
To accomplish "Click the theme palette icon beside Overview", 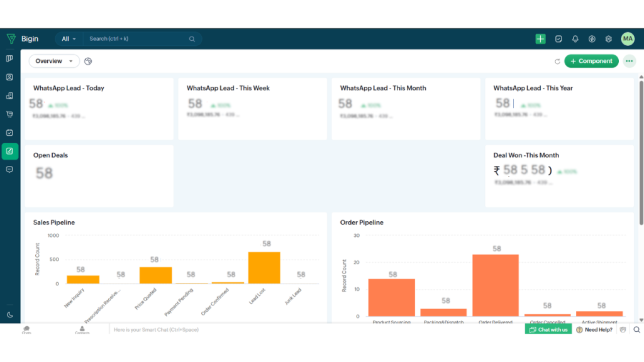I will tap(88, 61).
